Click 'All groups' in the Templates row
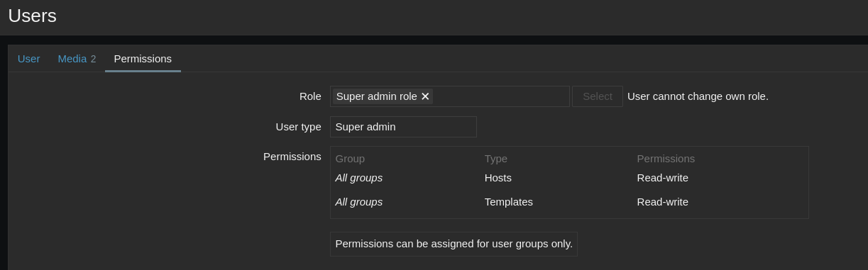 pos(359,202)
